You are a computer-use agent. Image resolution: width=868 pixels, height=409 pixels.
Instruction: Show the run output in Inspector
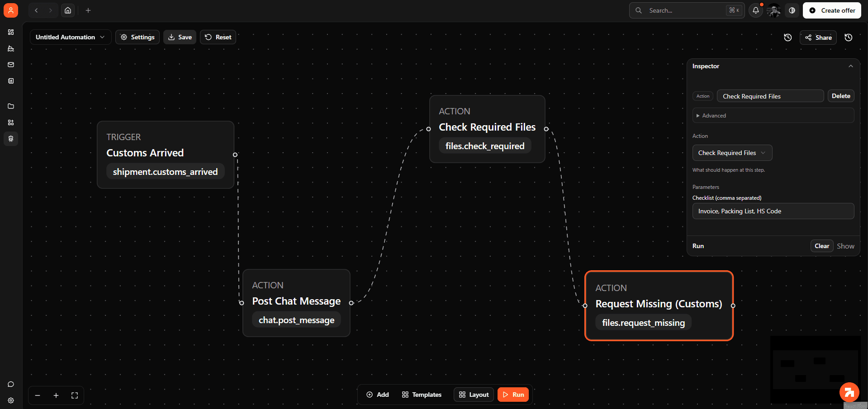[x=845, y=246]
